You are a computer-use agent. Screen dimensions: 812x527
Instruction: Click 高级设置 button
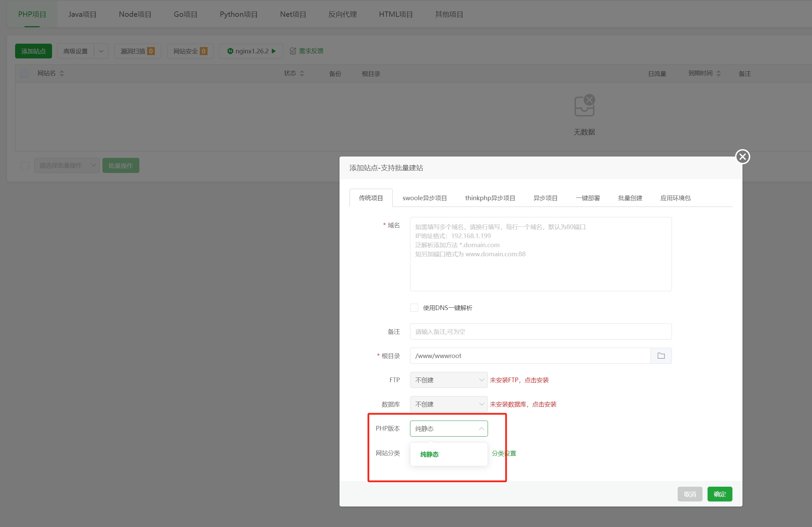coord(76,51)
